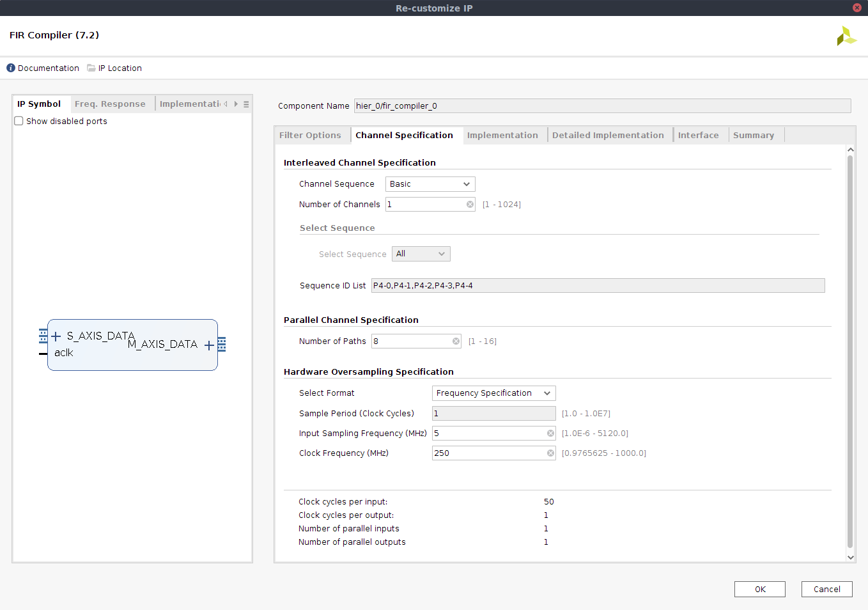Open the Detailed Implementation tab

tap(608, 136)
